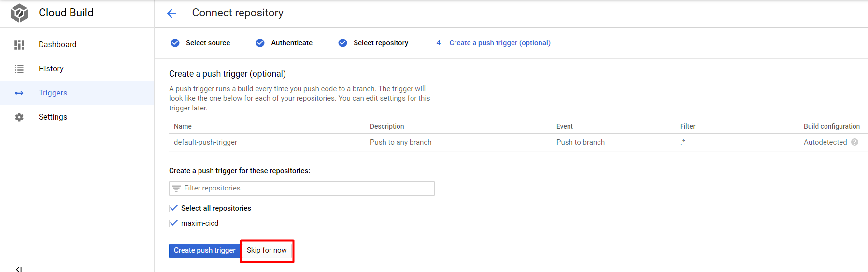
Task: Open the Dashboard menu item
Action: pos(57,45)
